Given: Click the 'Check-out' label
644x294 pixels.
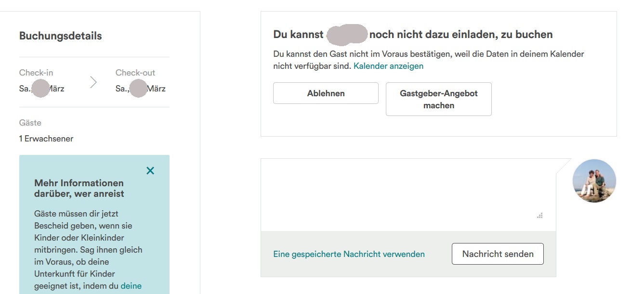Looking at the screenshot, I should pyautogui.click(x=135, y=73).
